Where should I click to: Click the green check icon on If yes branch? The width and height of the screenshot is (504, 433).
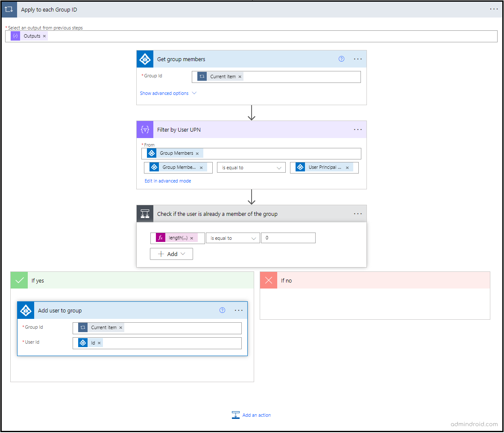click(19, 280)
